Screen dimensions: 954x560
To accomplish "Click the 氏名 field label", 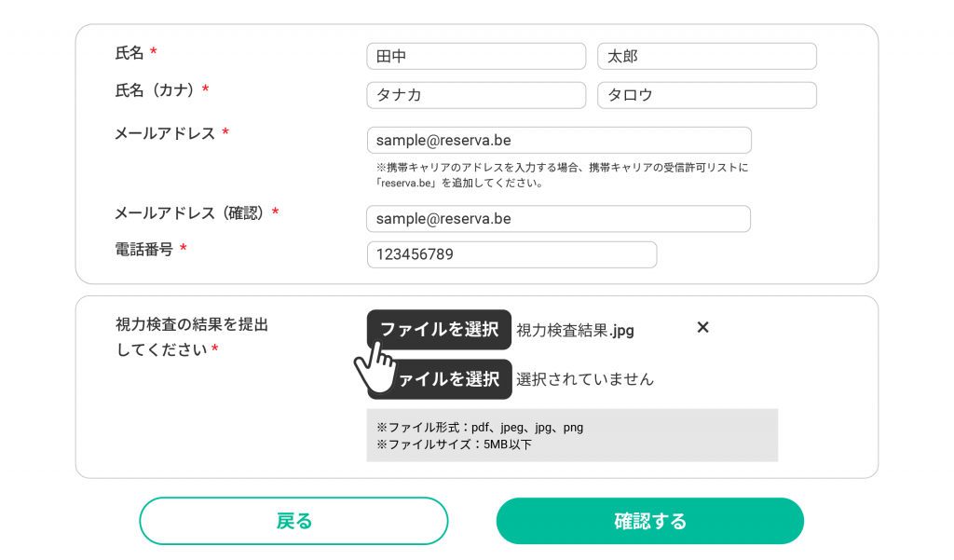I will pos(129,53).
